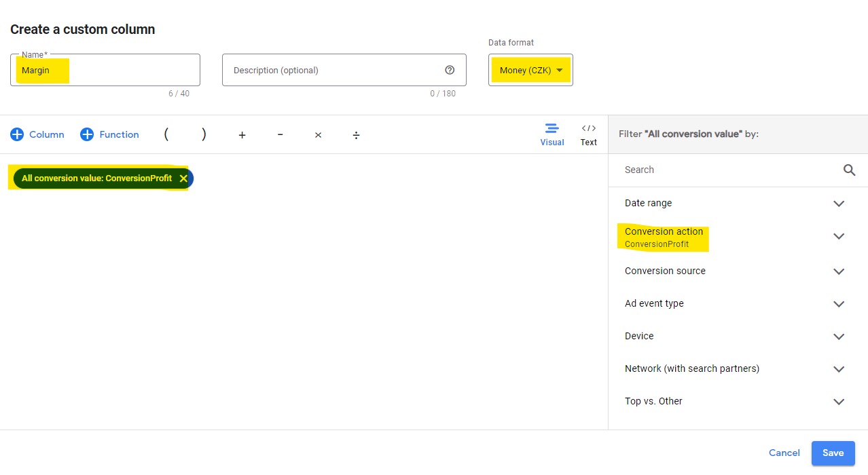Insert the division operator
868x475 pixels.
[356, 135]
